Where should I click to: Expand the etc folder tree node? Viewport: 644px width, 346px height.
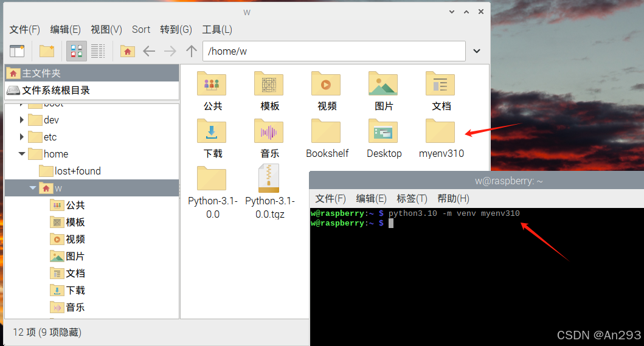(21, 137)
